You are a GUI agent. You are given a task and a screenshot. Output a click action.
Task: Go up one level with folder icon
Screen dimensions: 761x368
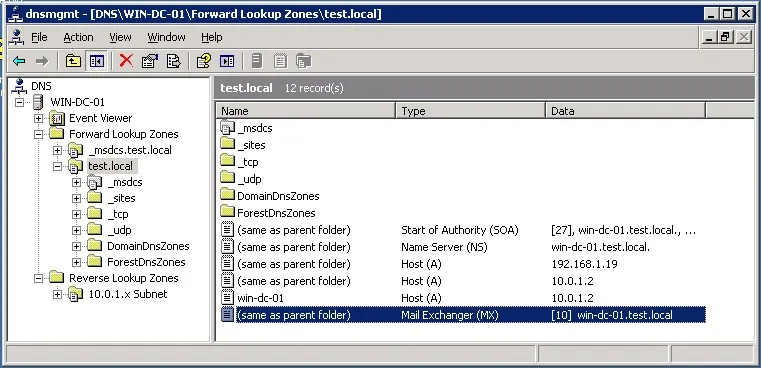[73, 61]
